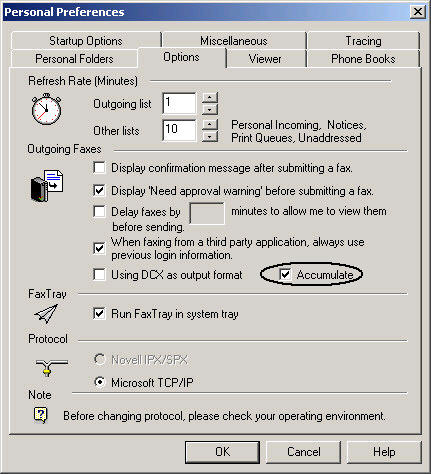Switch to the Phone Books tab
Image resolution: width=431 pixels, height=474 pixels.
[x=363, y=59]
